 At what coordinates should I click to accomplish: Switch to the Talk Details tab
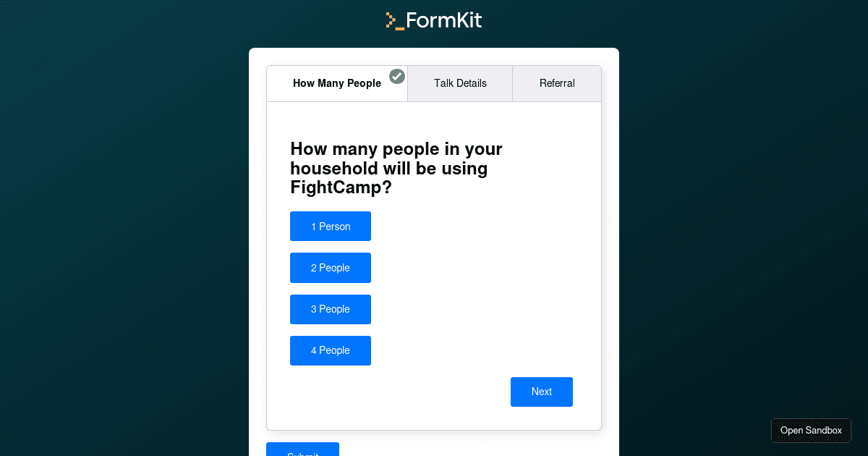click(x=460, y=83)
